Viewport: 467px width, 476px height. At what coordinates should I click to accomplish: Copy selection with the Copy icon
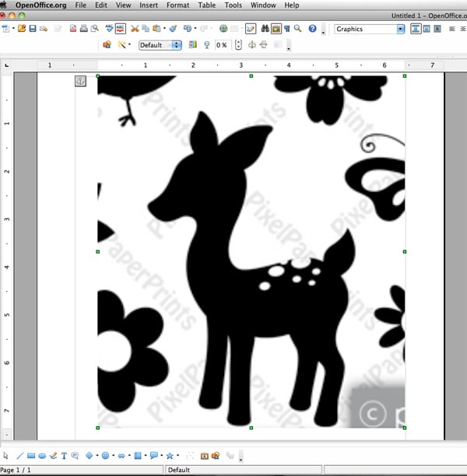(146, 29)
